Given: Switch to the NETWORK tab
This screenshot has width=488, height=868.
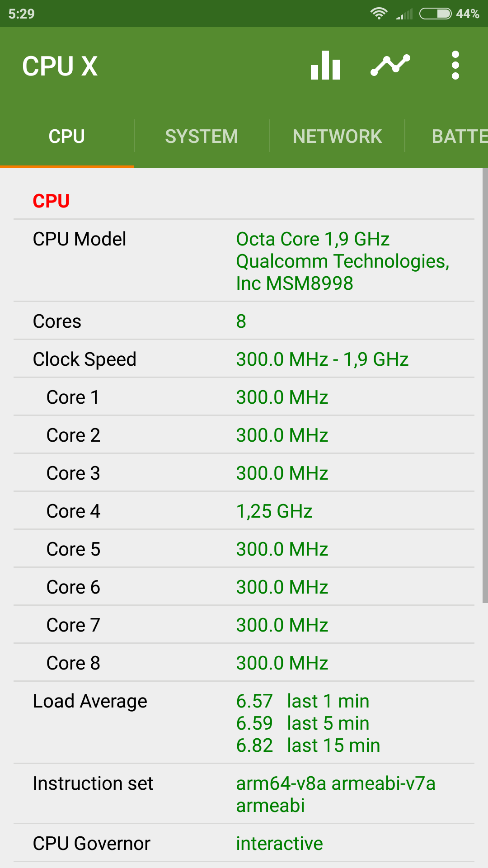Looking at the screenshot, I should [x=337, y=136].
